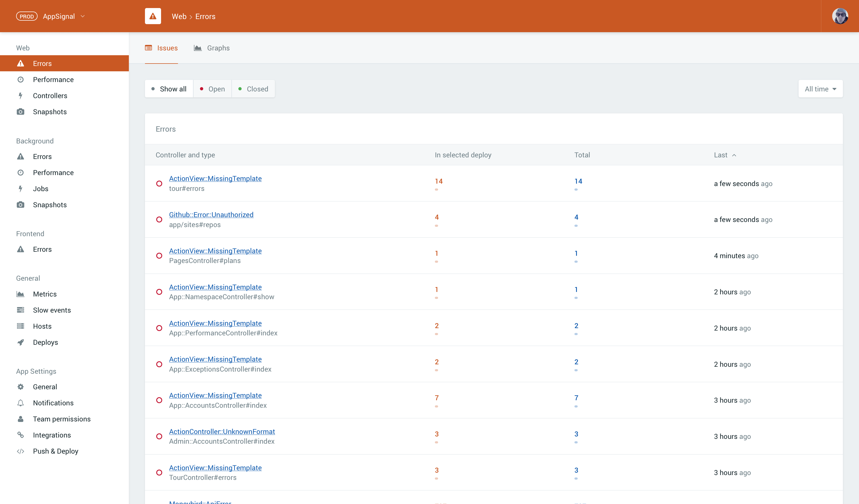Expand the AppSignal app switcher chevron

tap(82, 16)
